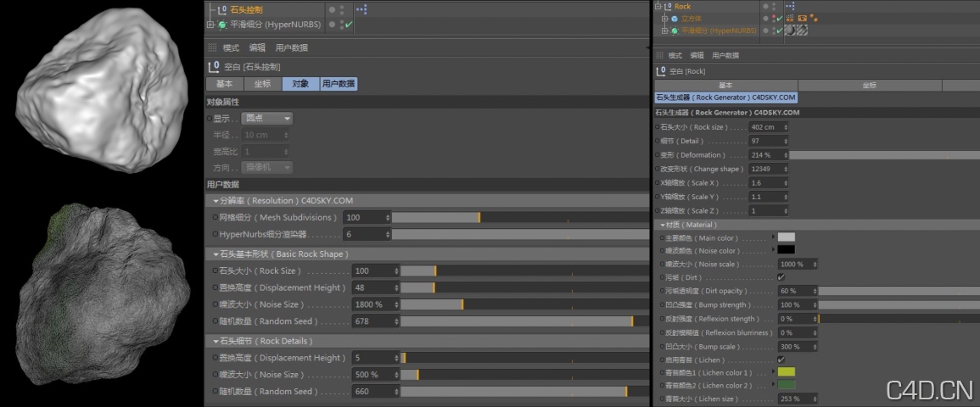Image resolution: width=980 pixels, height=407 pixels.
Task: Toggle green enable check on HyperNURBS under Rock
Action: click(x=780, y=31)
